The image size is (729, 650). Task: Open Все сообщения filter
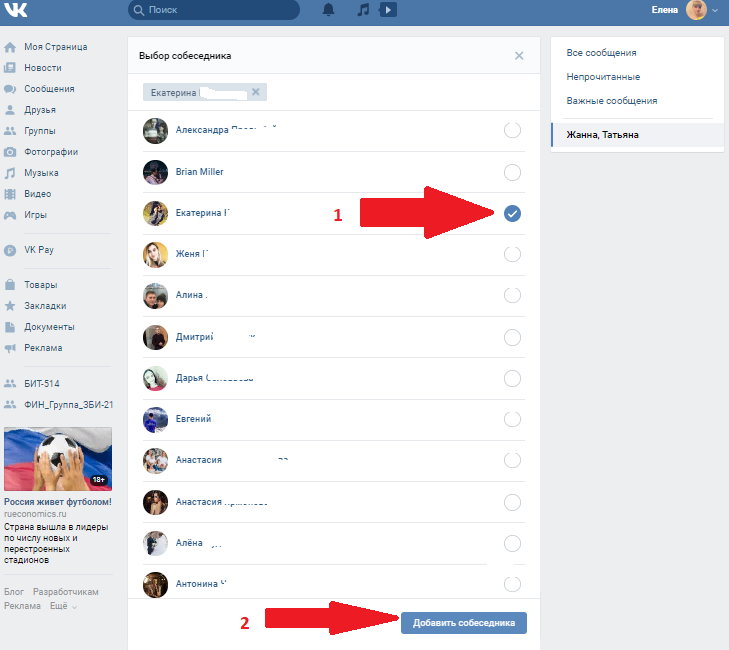coord(601,53)
